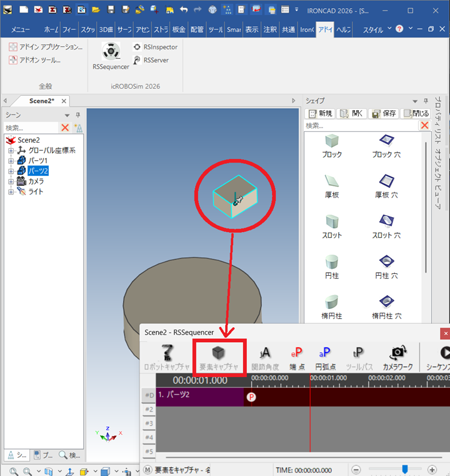Pin the シェイプ panel
The image size is (450, 476).
(x=426, y=101)
